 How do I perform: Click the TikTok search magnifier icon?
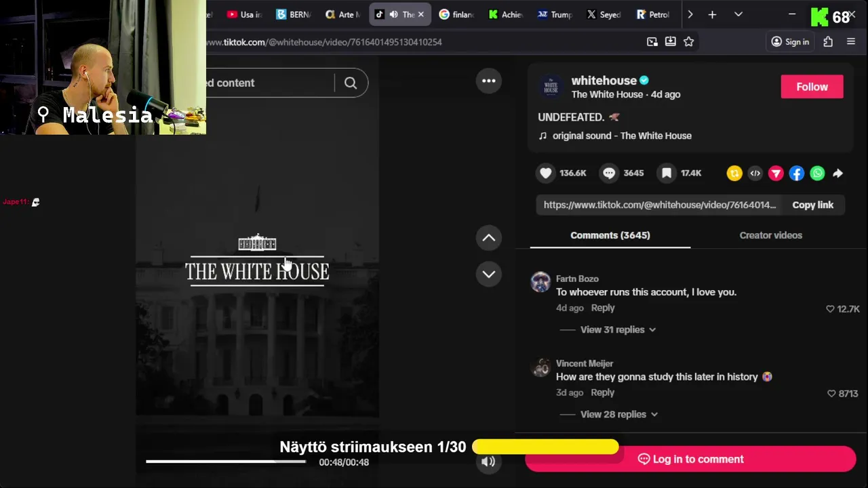(351, 83)
